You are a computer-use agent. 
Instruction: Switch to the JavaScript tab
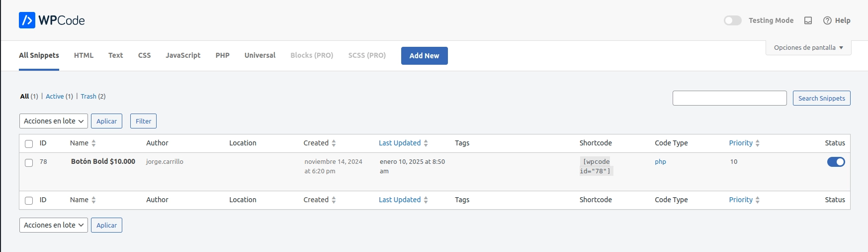click(183, 55)
